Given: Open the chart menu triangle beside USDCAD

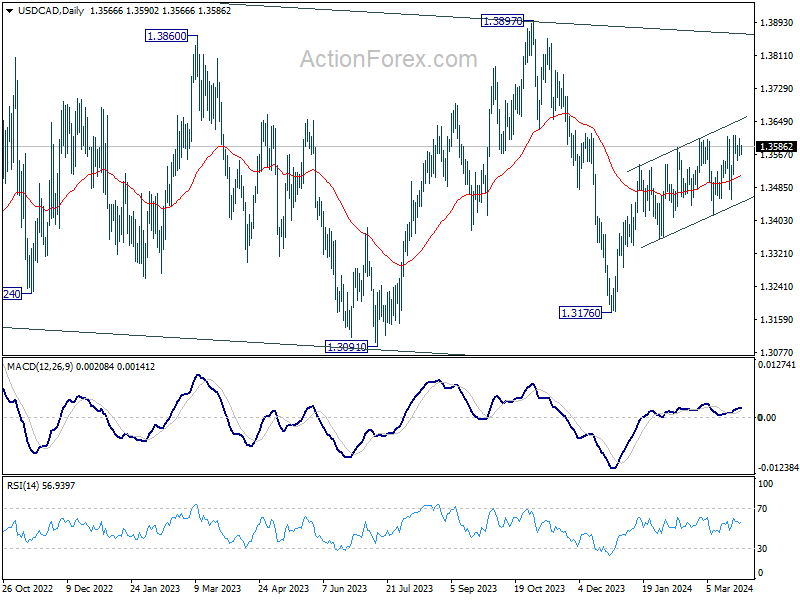Looking at the screenshot, I should click(10, 11).
